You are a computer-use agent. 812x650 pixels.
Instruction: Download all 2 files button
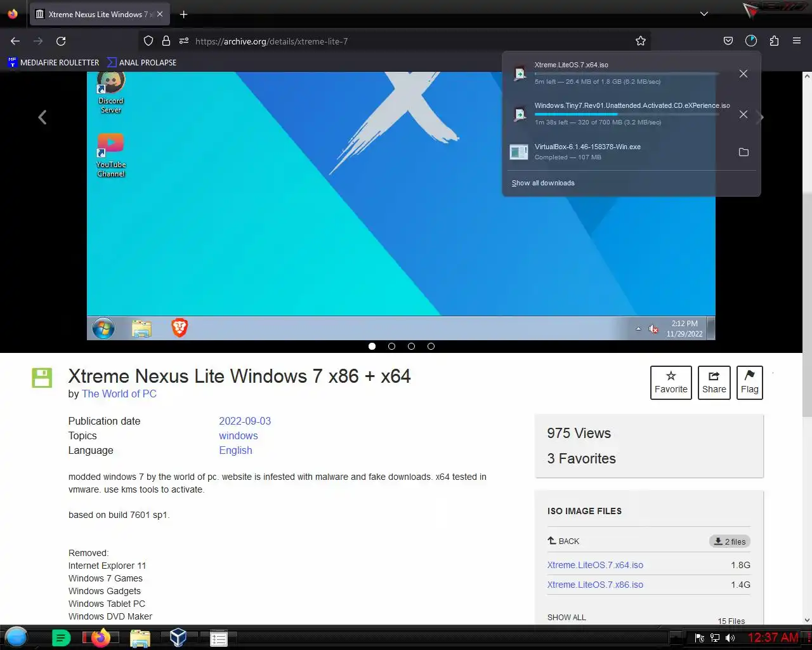pyautogui.click(x=730, y=541)
